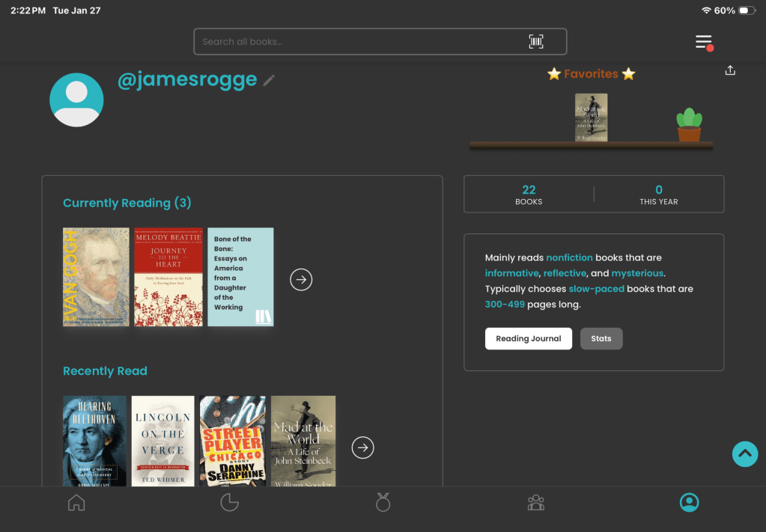Tap the share icon above Favorites shelf
The image size is (766, 532).
730,71
